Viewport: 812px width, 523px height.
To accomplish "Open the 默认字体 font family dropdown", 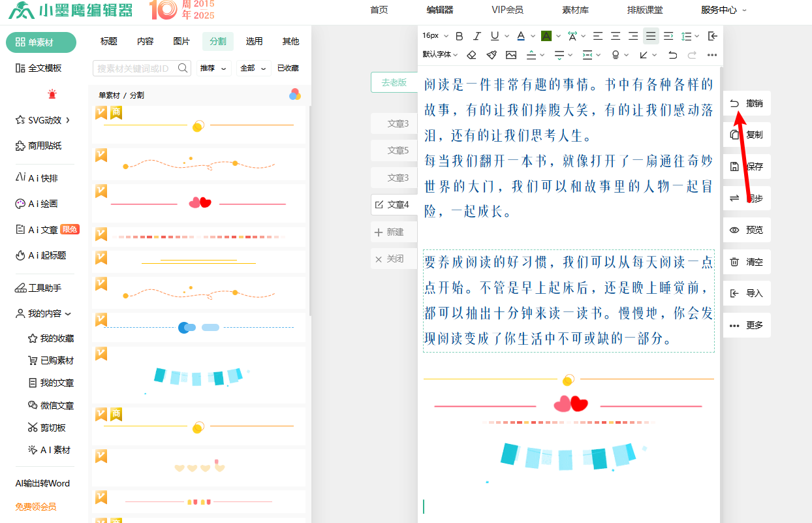I will [x=440, y=55].
